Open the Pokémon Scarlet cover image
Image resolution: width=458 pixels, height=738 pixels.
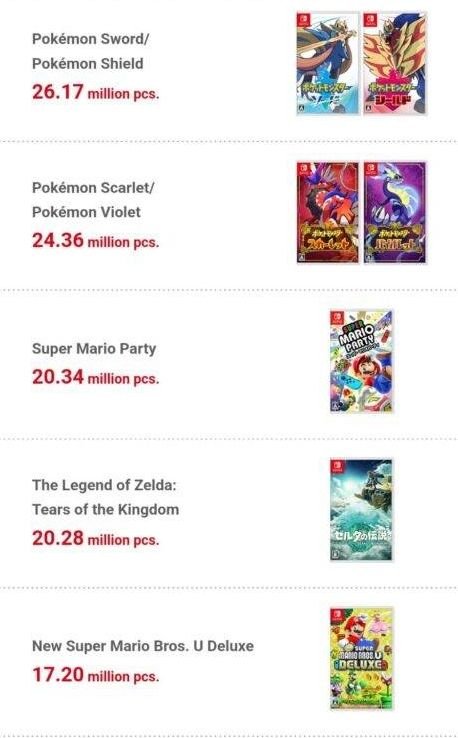pyautogui.click(x=328, y=213)
